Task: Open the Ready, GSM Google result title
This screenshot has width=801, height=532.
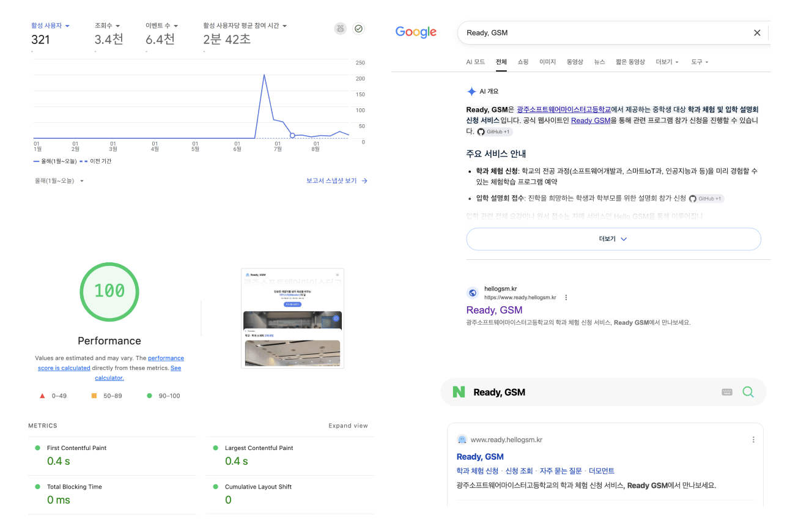Action: coord(494,310)
